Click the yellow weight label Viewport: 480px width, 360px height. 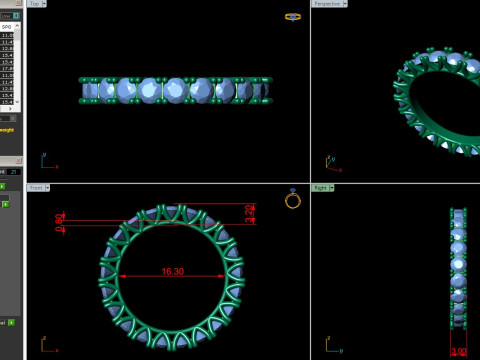coord(7,130)
